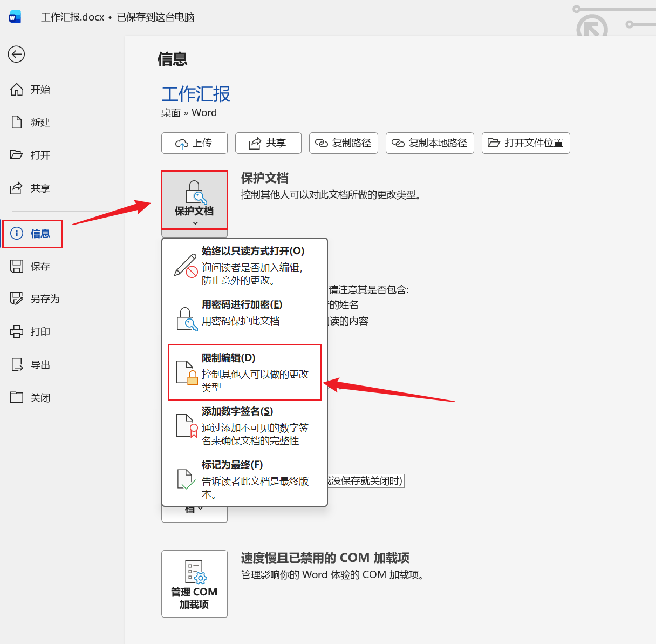
Task: Select 打印 from the sidebar
Action: tap(38, 331)
